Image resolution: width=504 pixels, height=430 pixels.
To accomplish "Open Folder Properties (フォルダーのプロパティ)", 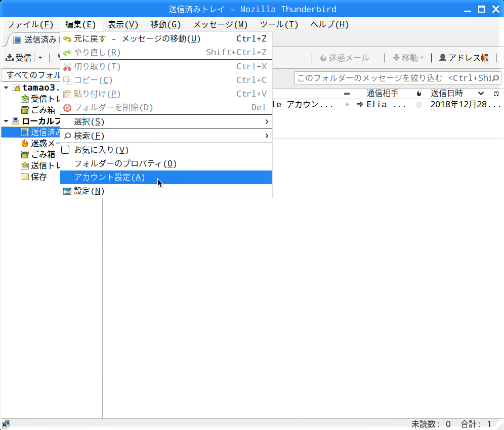I will pyautogui.click(x=166, y=164).
